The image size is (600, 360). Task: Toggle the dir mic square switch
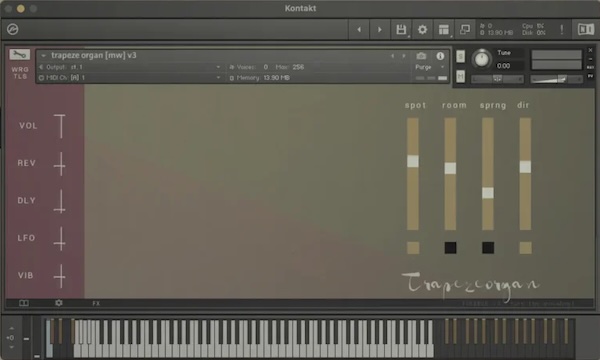tap(525, 248)
